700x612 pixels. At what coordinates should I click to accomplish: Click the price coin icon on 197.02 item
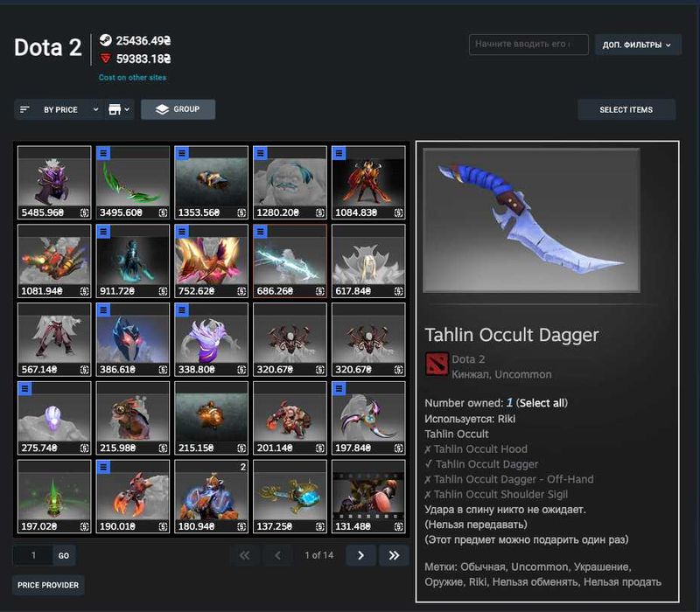coord(84,527)
